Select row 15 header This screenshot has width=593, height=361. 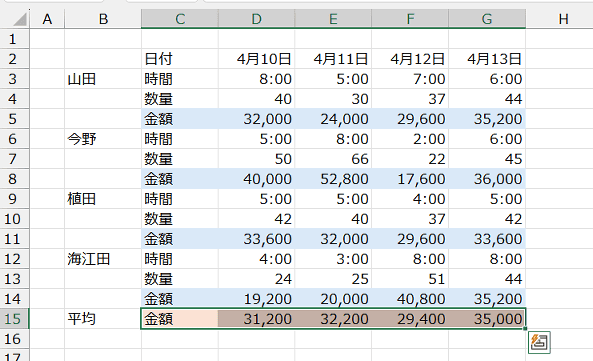point(14,319)
